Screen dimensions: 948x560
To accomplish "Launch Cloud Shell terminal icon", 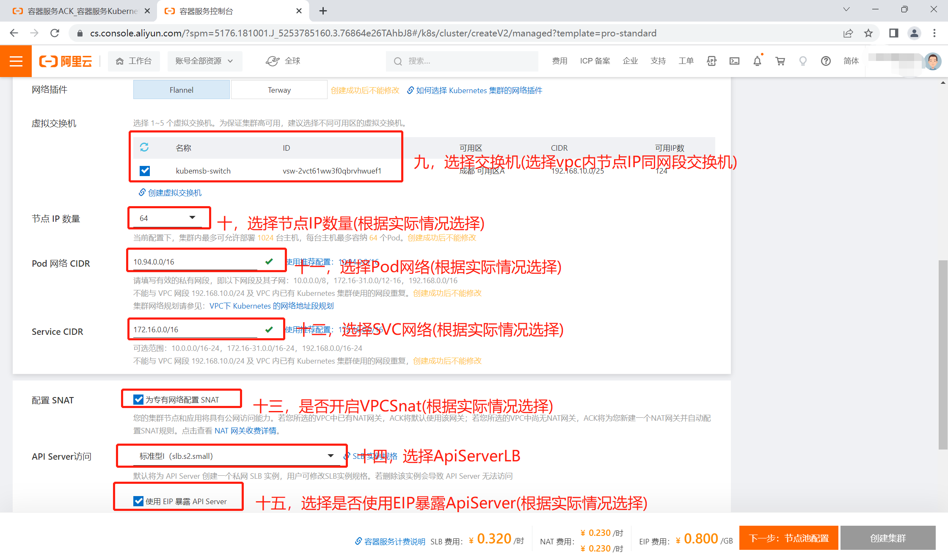I will tap(734, 61).
